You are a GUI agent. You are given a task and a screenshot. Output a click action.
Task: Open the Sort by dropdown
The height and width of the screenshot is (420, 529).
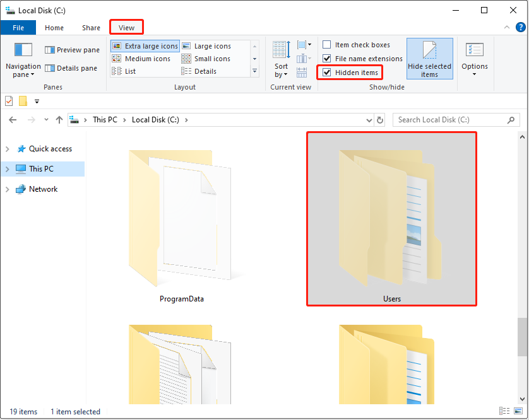click(x=280, y=58)
